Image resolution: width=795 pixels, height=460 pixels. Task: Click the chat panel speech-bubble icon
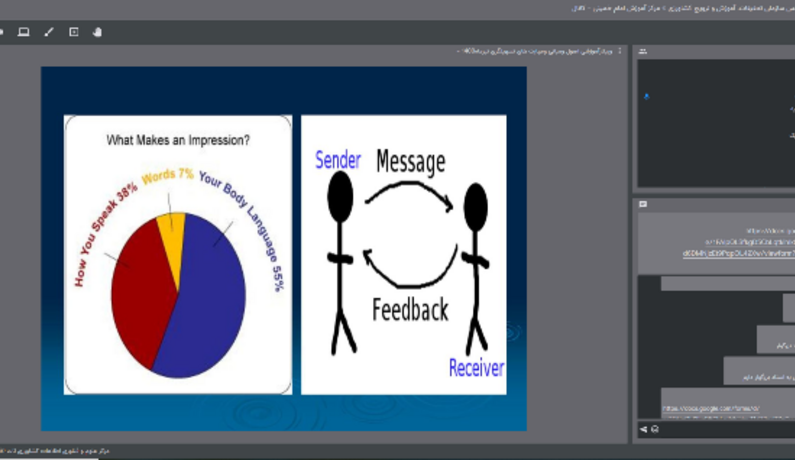pyautogui.click(x=643, y=204)
